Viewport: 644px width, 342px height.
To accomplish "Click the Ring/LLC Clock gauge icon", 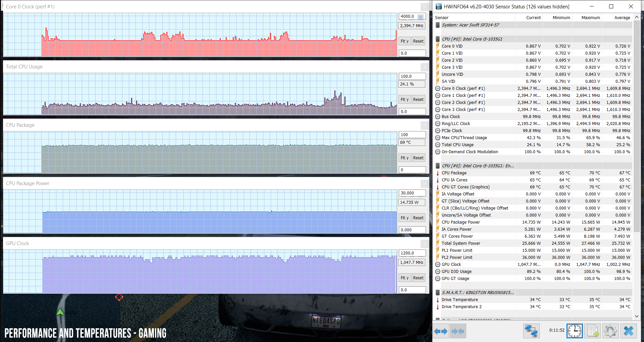I will (x=438, y=124).
